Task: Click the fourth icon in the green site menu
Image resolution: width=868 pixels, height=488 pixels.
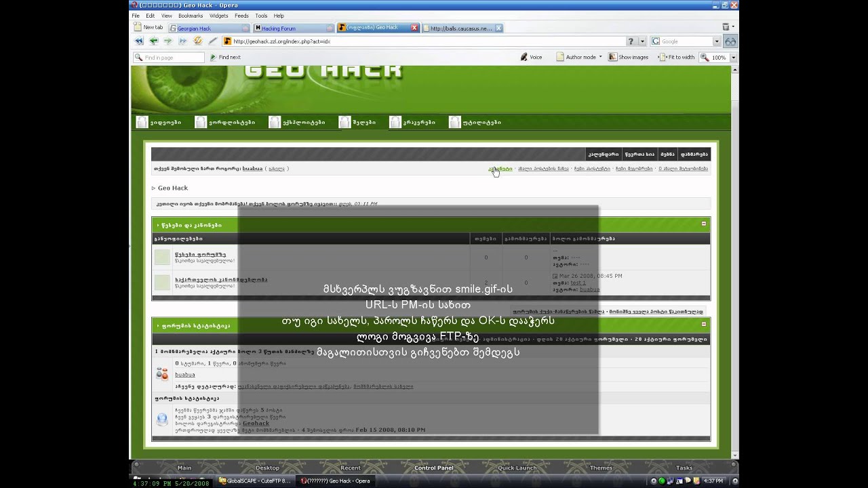Action: pos(344,122)
